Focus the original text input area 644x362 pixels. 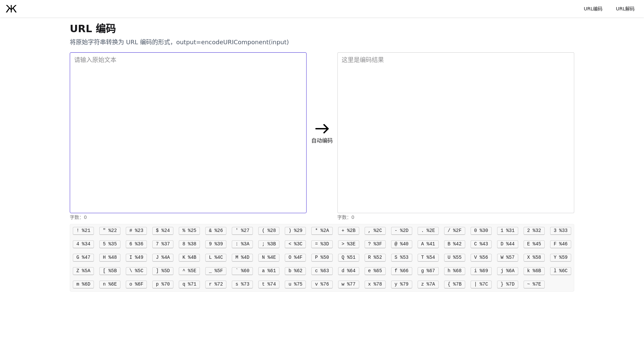point(188,132)
